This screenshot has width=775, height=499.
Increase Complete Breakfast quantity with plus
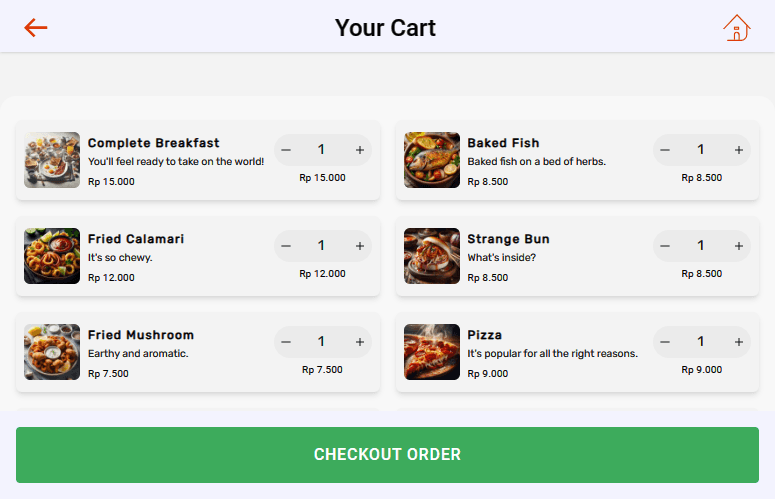[x=359, y=150]
